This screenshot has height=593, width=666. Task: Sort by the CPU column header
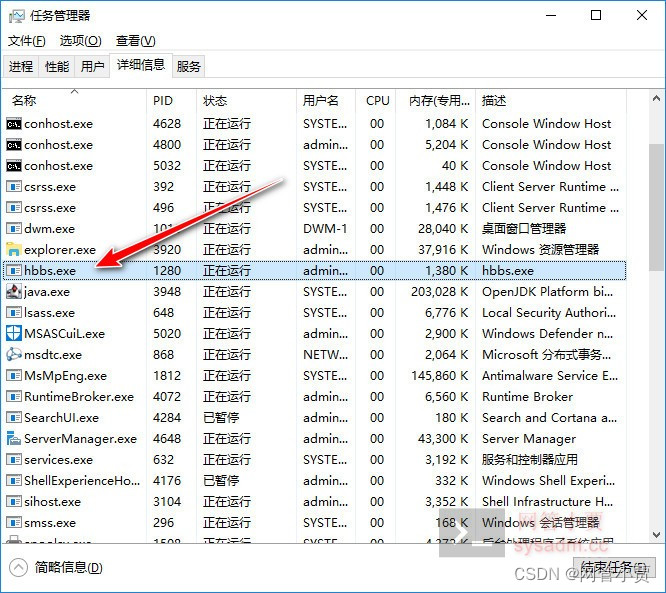click(x=376, y=101)
